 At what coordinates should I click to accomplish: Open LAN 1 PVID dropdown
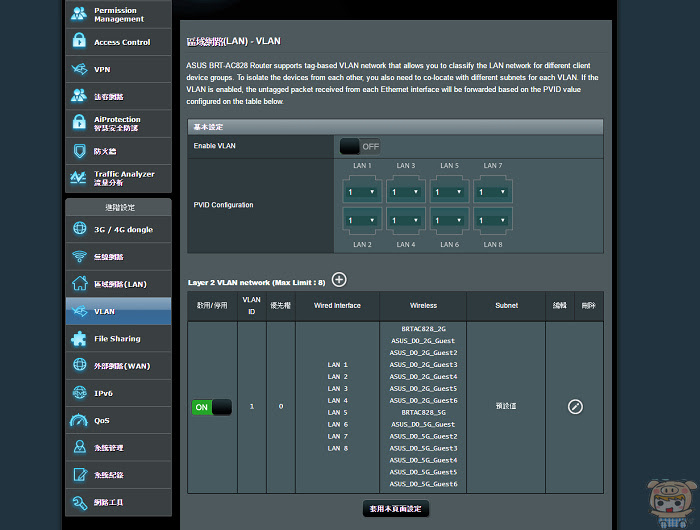click(x=362, y=192)
